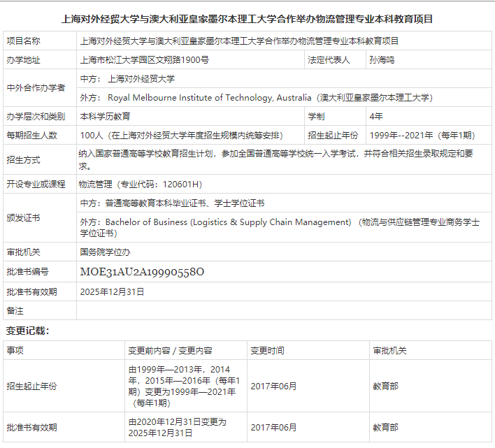Click the Bachelor of Business certificate text
495x448 pixels.
[x=280, y=227]
